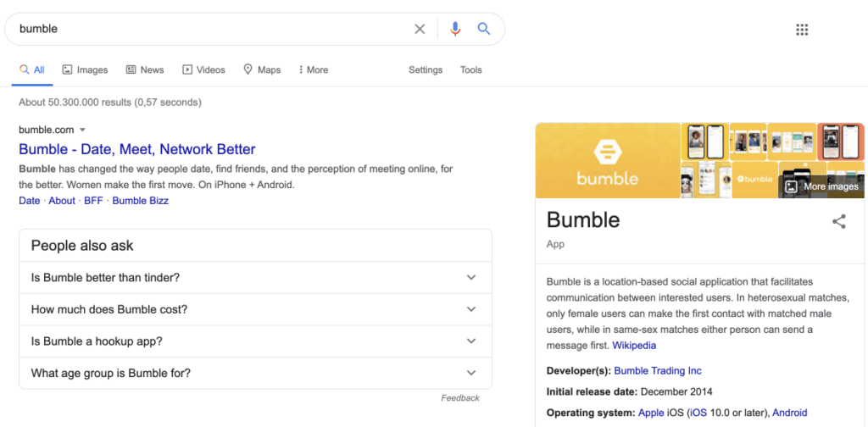The image size is (868, 427).
Task: Open the More search filters menu
Action: (313, 70)
